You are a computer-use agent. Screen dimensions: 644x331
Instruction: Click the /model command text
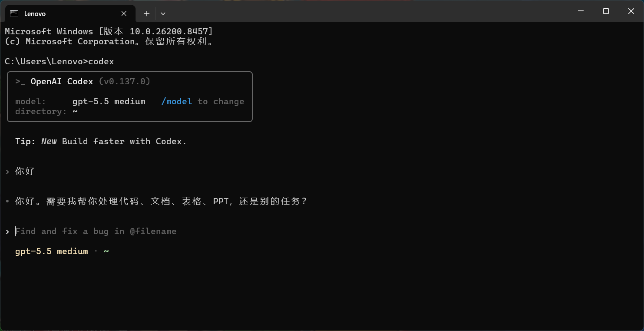176,102
